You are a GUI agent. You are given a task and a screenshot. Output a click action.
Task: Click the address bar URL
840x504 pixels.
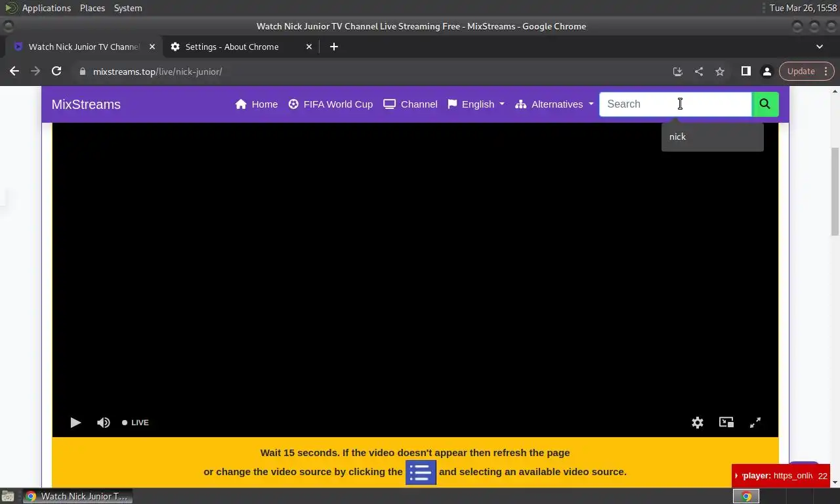click(157, 72)
